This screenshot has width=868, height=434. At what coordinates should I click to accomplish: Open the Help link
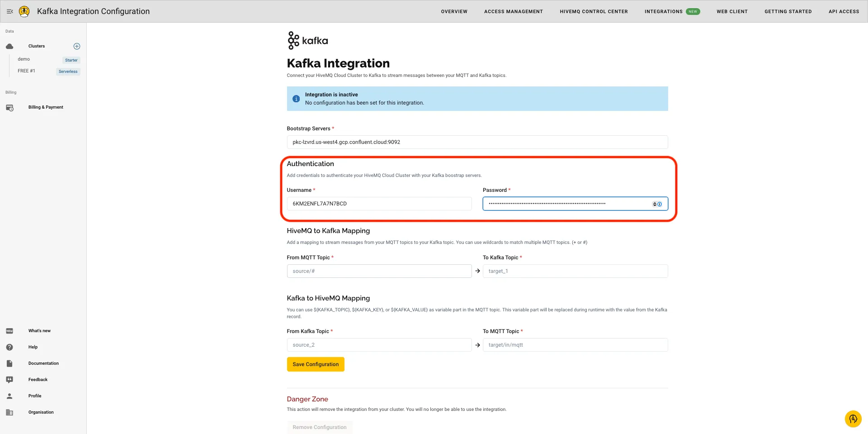pyautogui.click(x=33, y=347)
